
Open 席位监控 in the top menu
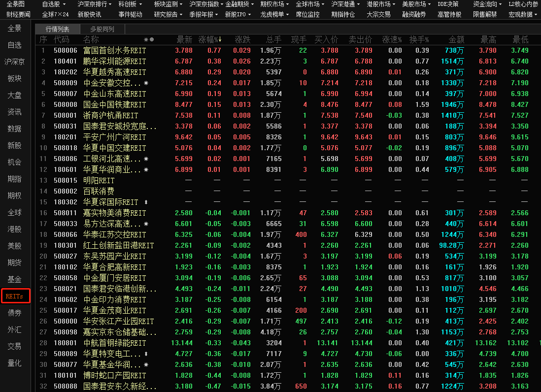point(308,15)
